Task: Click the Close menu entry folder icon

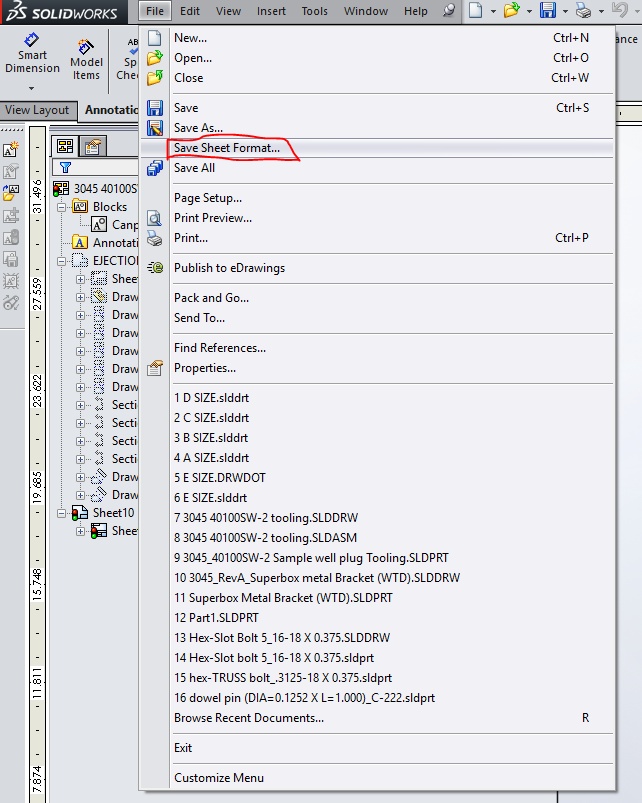Action: [x=155, y=78]
